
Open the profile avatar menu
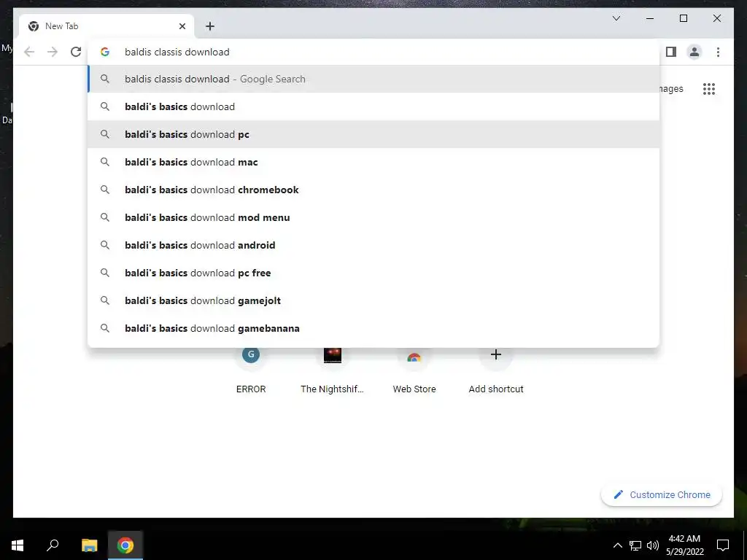click(694, 52)
